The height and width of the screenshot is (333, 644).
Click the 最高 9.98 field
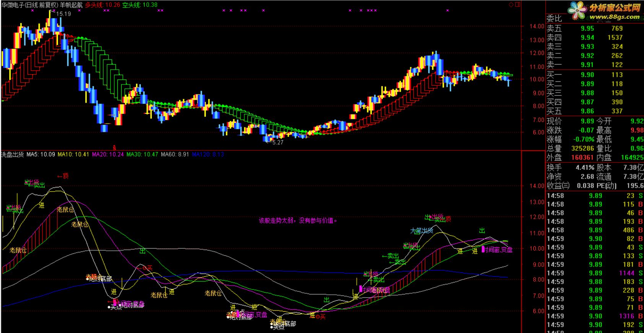point(620,130)
